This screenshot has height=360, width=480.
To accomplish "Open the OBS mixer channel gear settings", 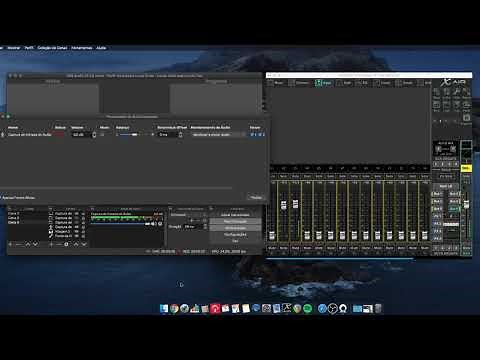I will pyautogui.click(x=160, y=224).
